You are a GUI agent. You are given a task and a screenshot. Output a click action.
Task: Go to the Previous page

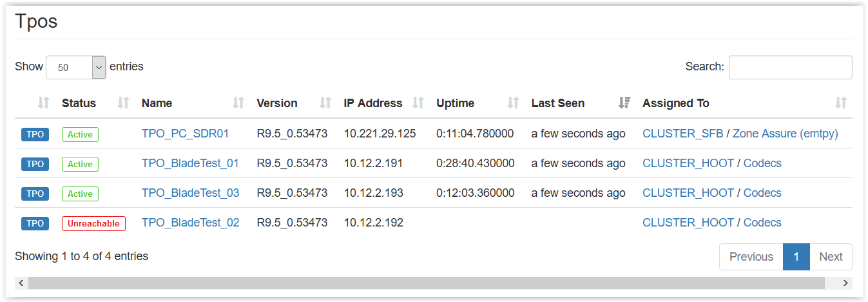click(x=751, y=257)
